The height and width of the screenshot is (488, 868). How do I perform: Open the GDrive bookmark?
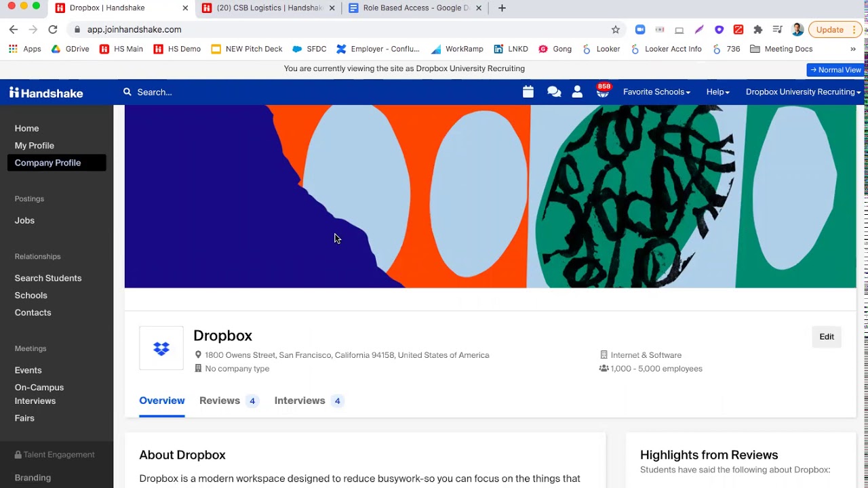click(x=71, y=49)
